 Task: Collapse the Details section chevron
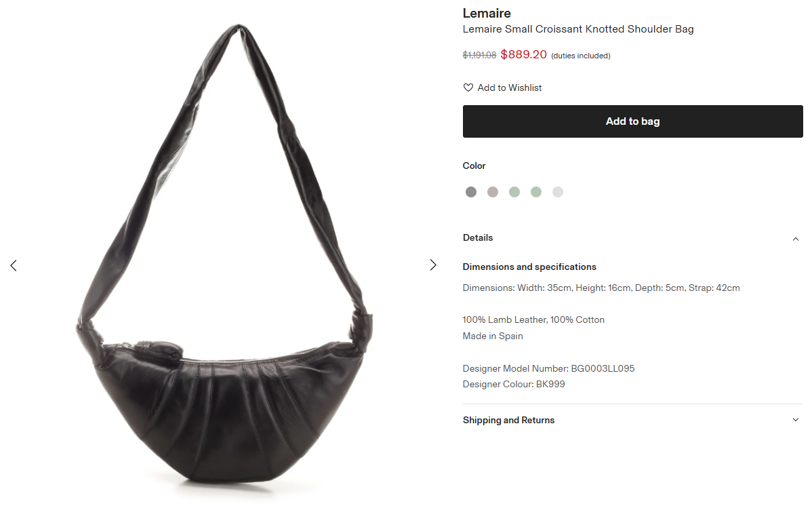(796, 239)
